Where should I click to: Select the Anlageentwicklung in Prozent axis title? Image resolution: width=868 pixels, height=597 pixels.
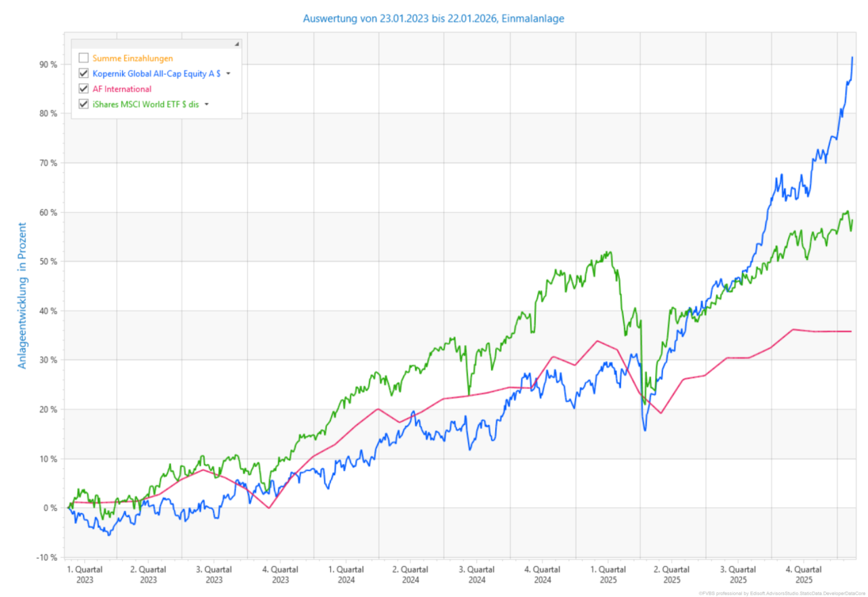pyautogui.click(x=22, y=295)
